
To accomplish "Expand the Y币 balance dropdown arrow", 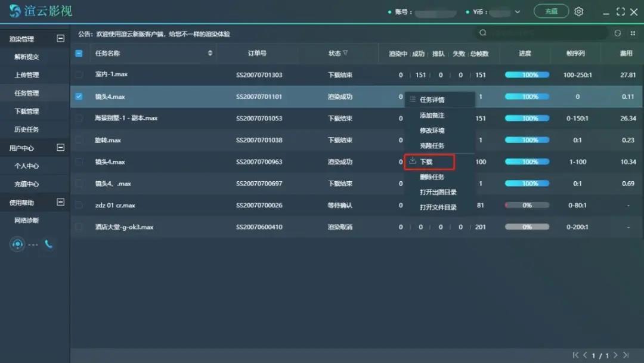I will 517,12.
